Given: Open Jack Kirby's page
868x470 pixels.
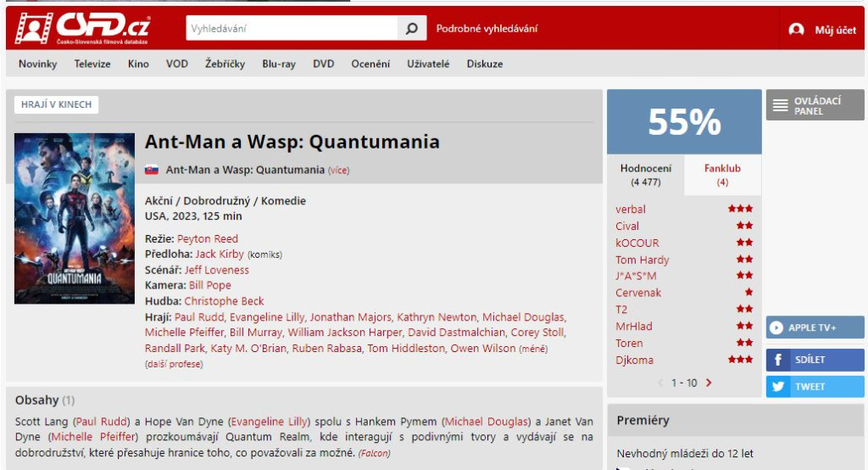Looking at the screenshot, I should point(220,254).
